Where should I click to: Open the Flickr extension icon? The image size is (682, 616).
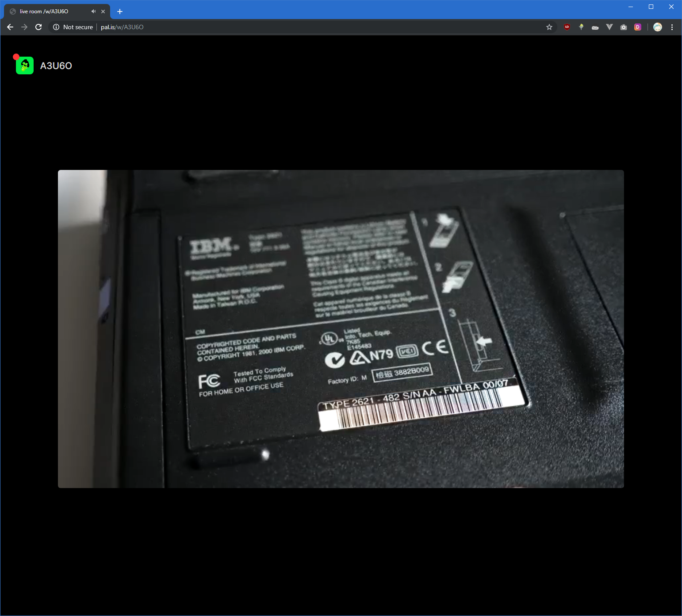coord(595,27)
